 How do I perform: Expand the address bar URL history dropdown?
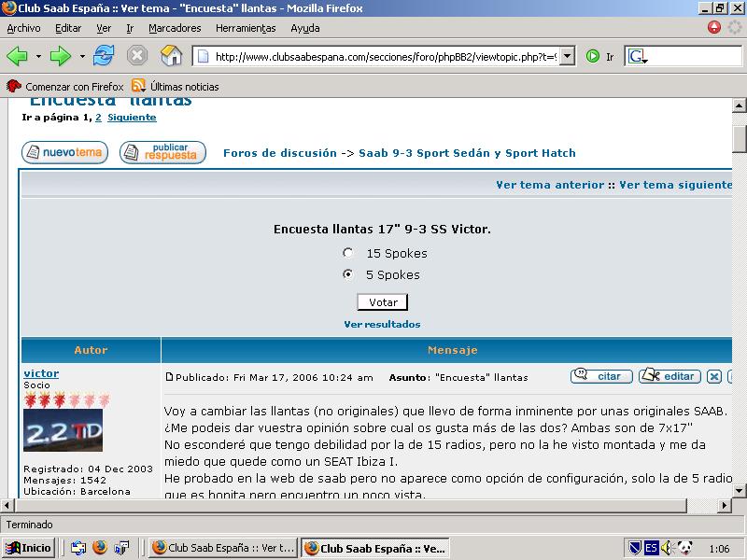pos(567,56)
